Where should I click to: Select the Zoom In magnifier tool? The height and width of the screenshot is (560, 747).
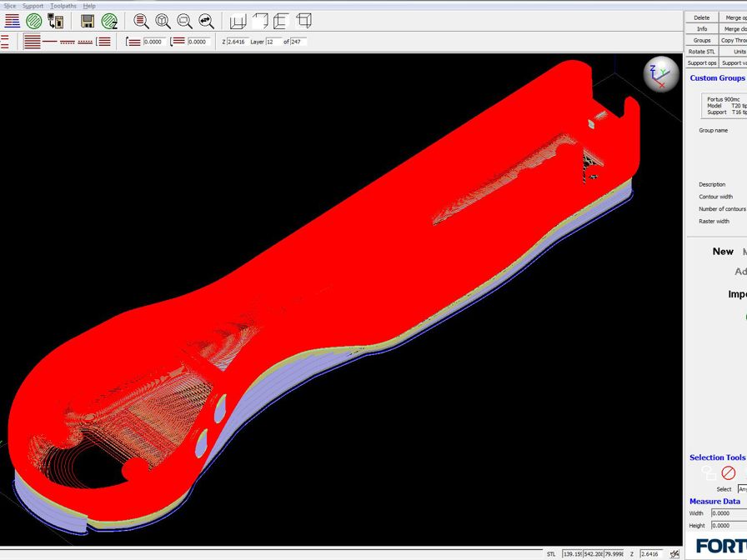(x=141, y=21)
